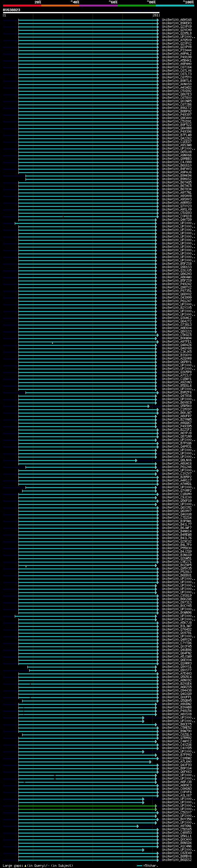Screen dimensions: 197x868
Task: Select the UniRef100_Q6K8B8 label
Action: click(x=177, y=128)
